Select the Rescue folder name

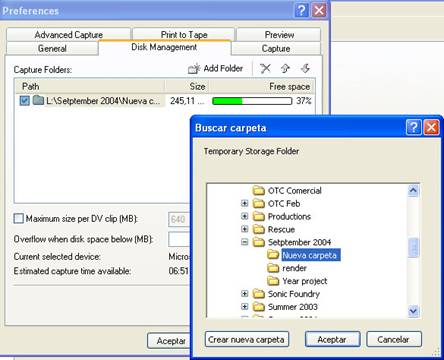[281, 229]
